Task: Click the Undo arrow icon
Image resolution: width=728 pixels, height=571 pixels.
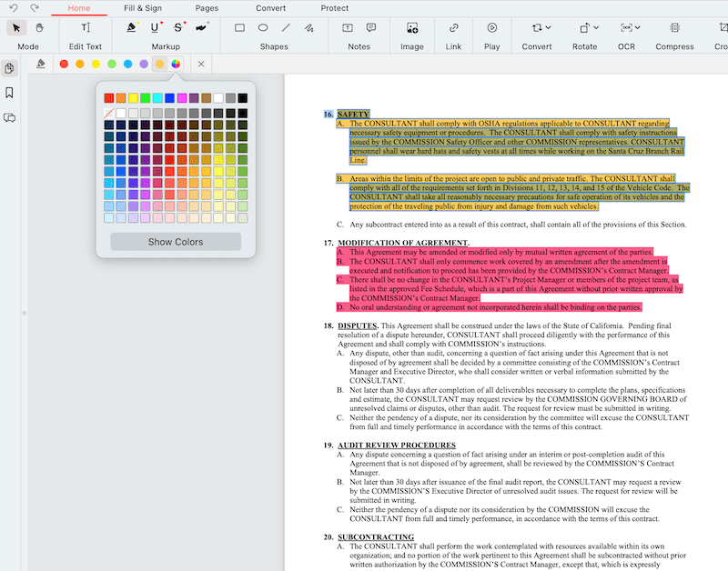Action: 14,8
